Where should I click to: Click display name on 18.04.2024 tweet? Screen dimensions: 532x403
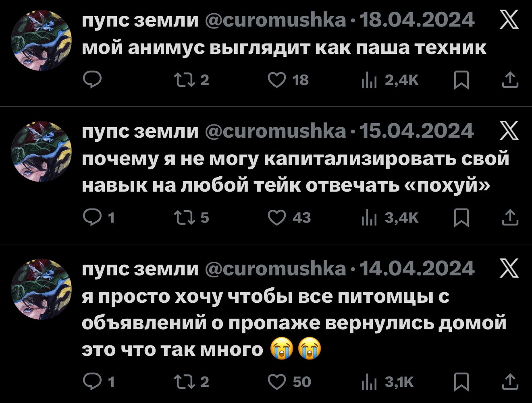[140, 20]
